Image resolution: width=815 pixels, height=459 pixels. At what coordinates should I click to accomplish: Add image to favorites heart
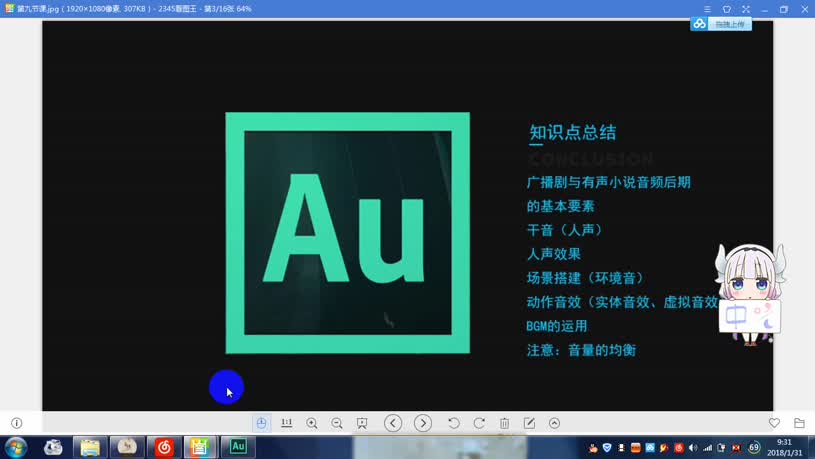[774, 423]
